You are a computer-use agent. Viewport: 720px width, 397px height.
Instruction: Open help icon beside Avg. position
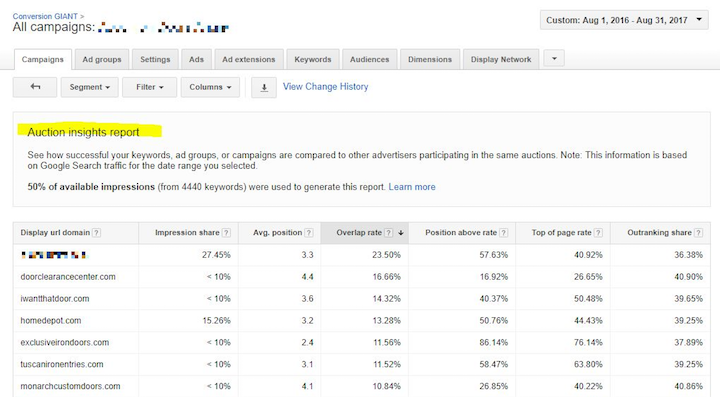click(x=309, y=233)
